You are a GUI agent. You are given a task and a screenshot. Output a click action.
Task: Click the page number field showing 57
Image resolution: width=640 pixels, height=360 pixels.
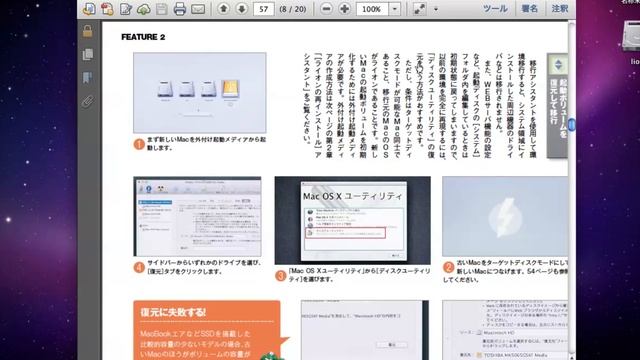tap(264, 9)
